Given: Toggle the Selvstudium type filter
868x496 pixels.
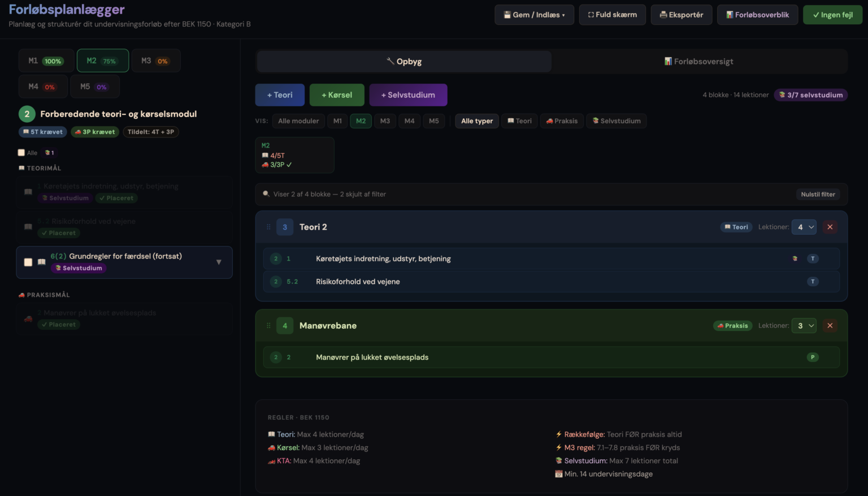Looking at the screenshot, I should [x=616, y=121].
